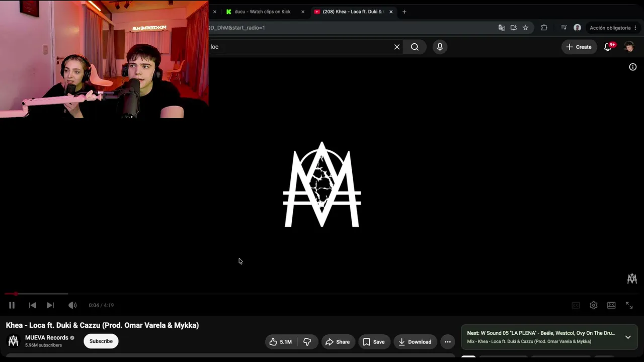Image resolution: width=644 pixels, height=362 pixels.
Task: Open a new browser tab
Action: [404, 12]
